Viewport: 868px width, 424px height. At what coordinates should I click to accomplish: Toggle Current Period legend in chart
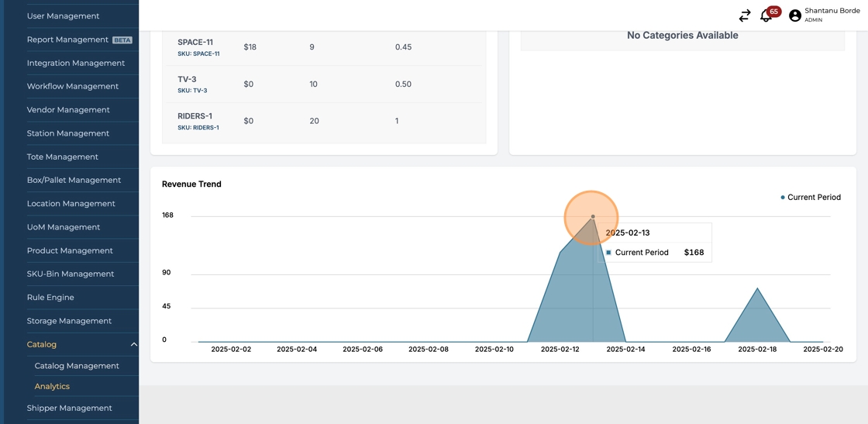click(810, 198)
